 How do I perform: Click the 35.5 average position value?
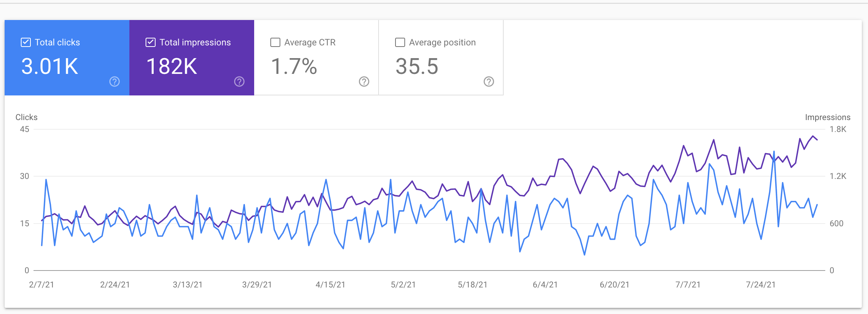click(x=417, y=66)
